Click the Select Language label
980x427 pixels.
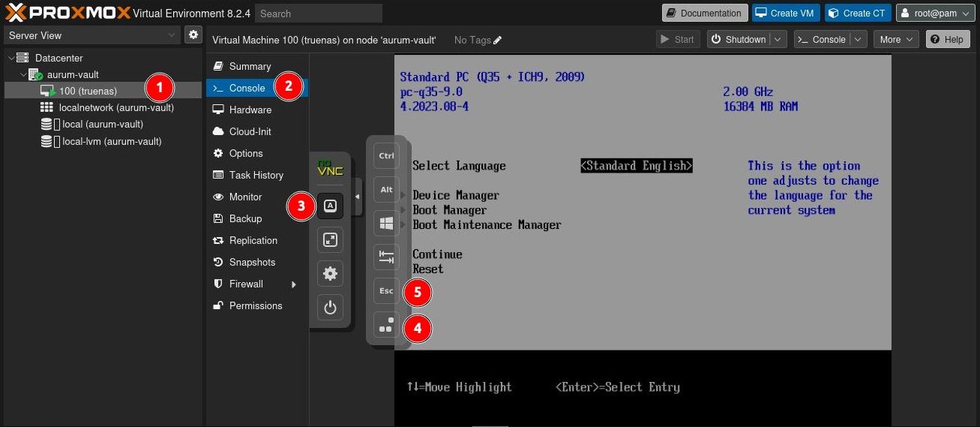pos(459,166)
